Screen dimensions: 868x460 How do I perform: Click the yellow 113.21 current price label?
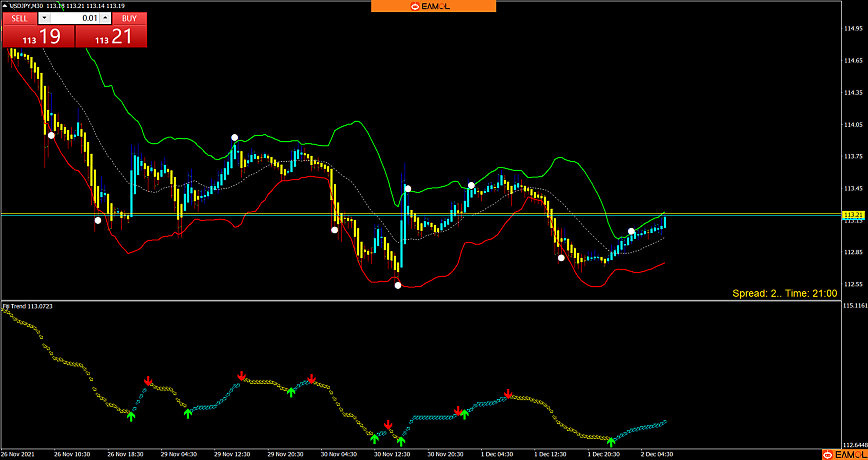point(853,215)
